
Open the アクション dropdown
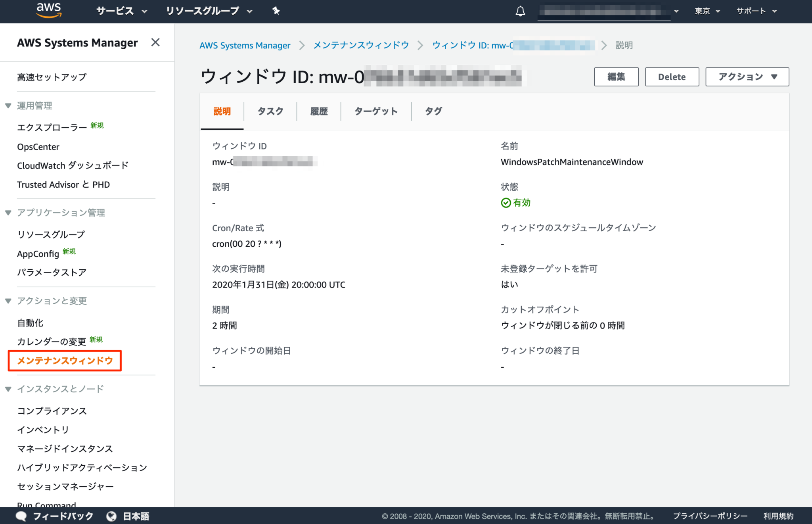pos(747,77)
